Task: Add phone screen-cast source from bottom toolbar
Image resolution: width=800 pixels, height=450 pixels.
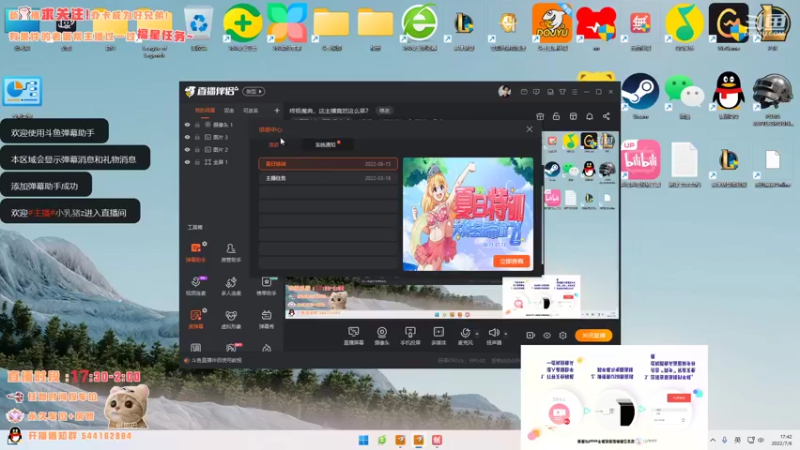Action: (410, 336)
